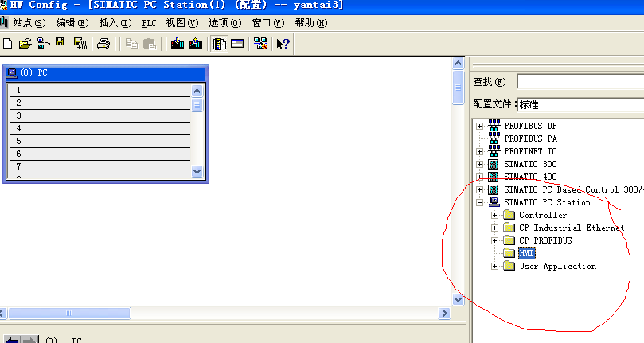Screen dimensions: 644x343
Task: Expand the PROFIBUS DP tree node
Action: click(x=479, y=126)
